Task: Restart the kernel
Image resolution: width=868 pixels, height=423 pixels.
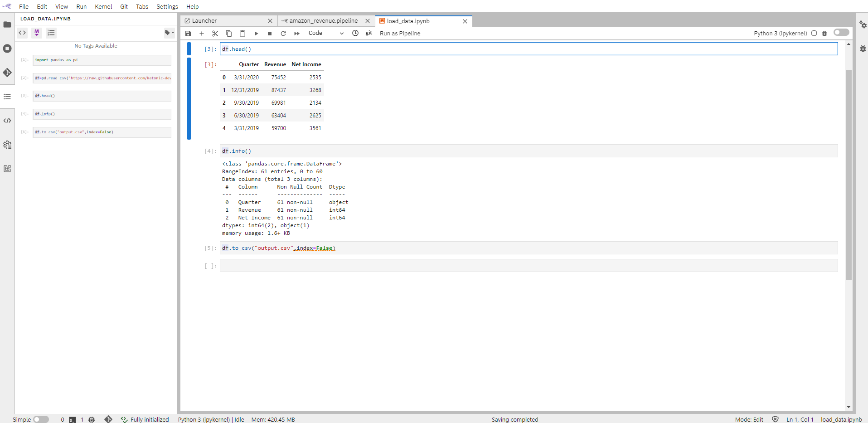Action: click(283, 34)
